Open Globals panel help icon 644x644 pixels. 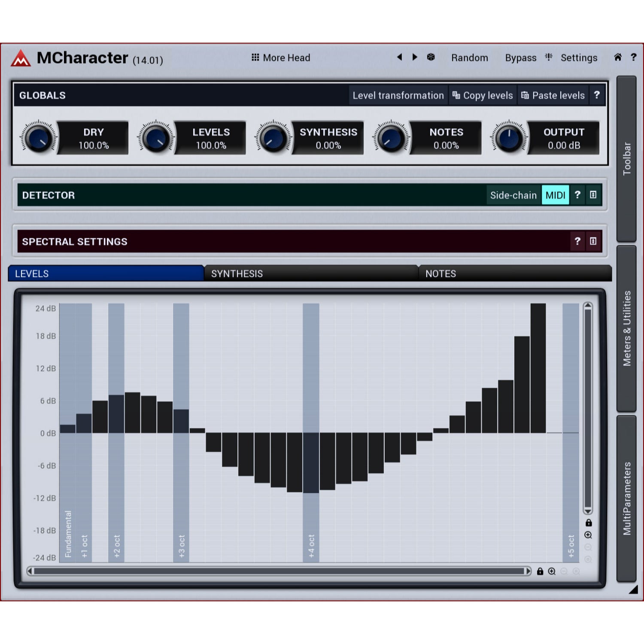tap(597, 95)
